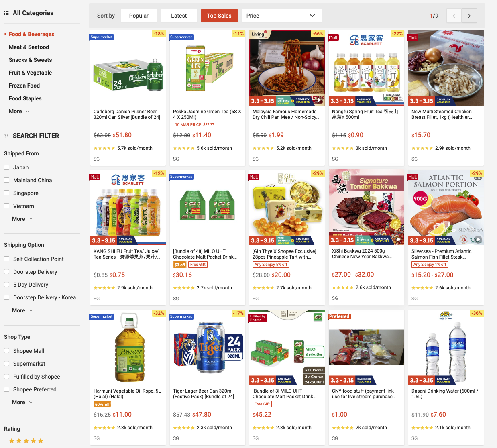Expand More under Shipped From
The width and height of the screenshot is (497, 448).
pos(22,219)
